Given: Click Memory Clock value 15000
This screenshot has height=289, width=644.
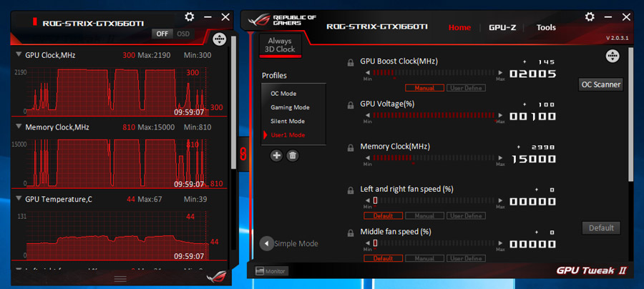Looking at the screenshot, I should tap(533, 160).
